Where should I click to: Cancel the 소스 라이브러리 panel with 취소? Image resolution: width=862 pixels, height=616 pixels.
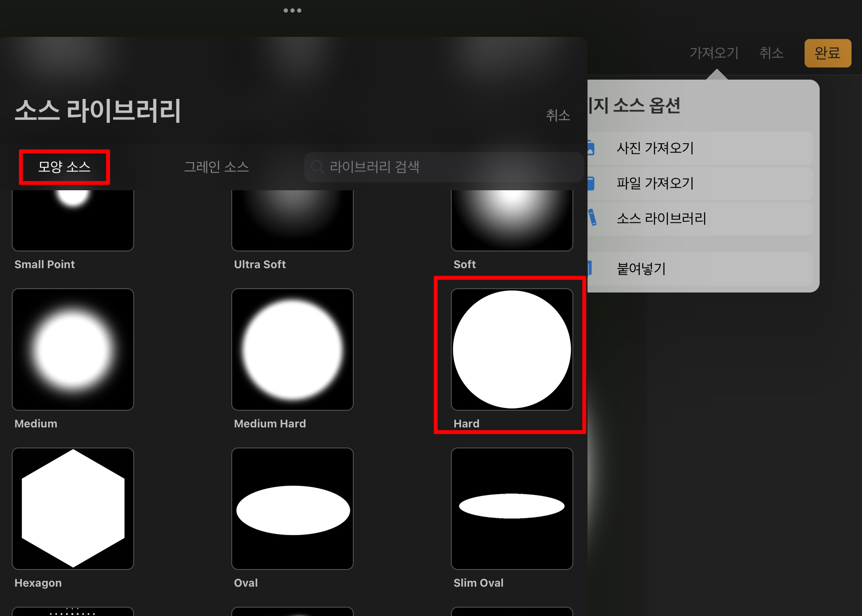[x=558, y=115]
